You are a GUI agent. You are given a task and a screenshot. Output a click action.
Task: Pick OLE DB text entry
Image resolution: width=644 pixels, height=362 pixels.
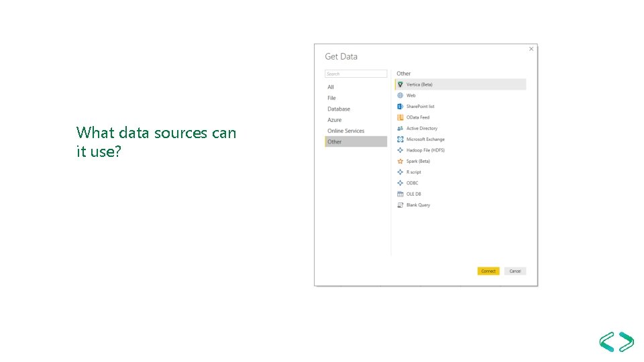click(x=414, y=194)
